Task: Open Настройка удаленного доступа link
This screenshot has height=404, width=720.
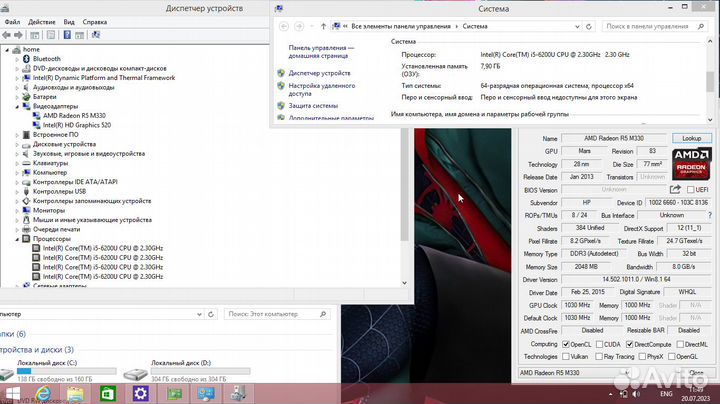Action: [321, 90]
